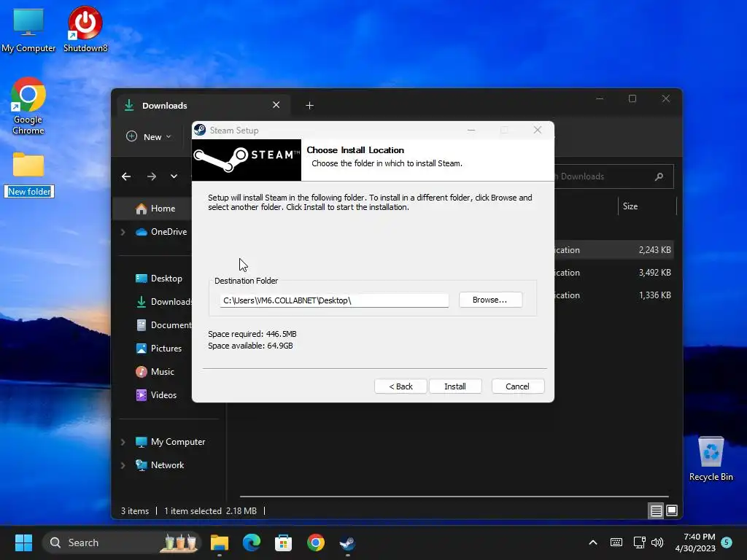This screenshot has height=560, width=747.
Task: Click the horizontal scrollbar in File Explorer
Action: tap(454, 496)
